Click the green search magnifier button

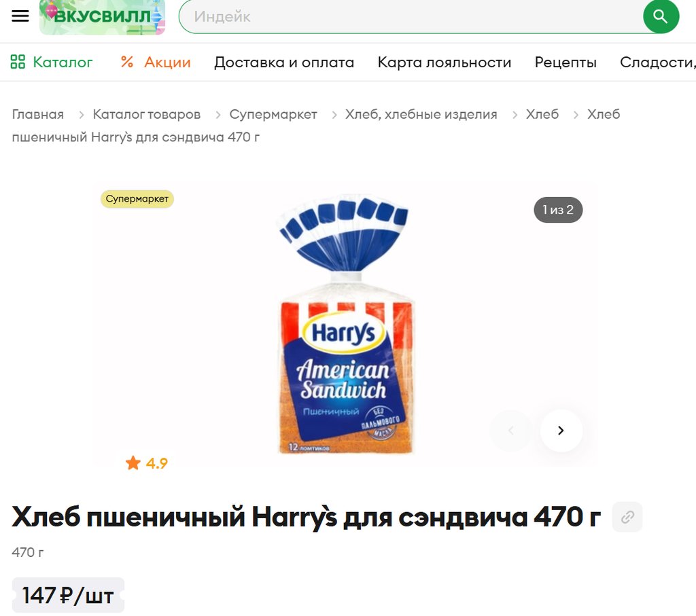click(x=661, y=16)
